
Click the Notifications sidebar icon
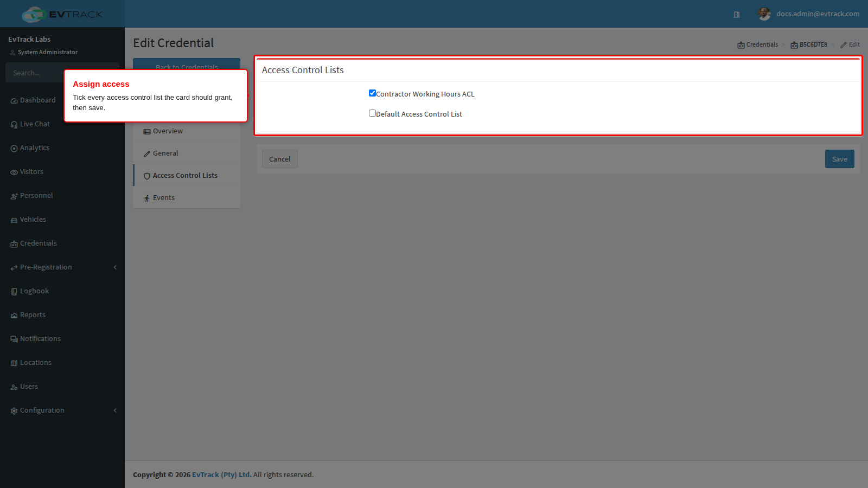click(14, 339)
